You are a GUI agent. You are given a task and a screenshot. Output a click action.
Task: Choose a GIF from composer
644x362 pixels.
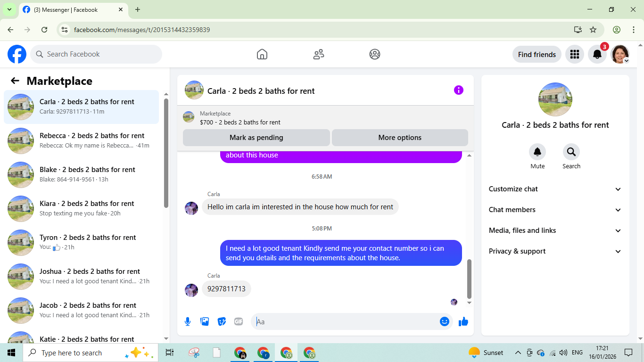pyautogui.click(x=239, y=321)
